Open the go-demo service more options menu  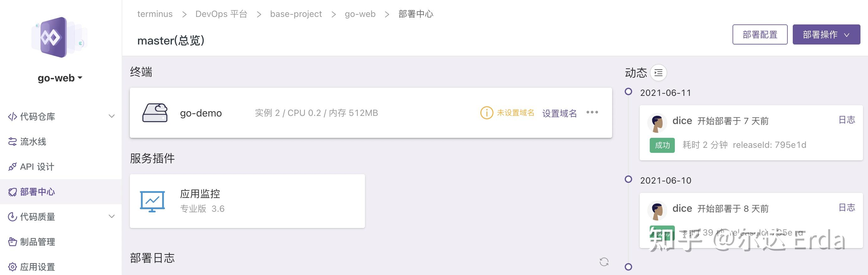[x=592, y=112]
